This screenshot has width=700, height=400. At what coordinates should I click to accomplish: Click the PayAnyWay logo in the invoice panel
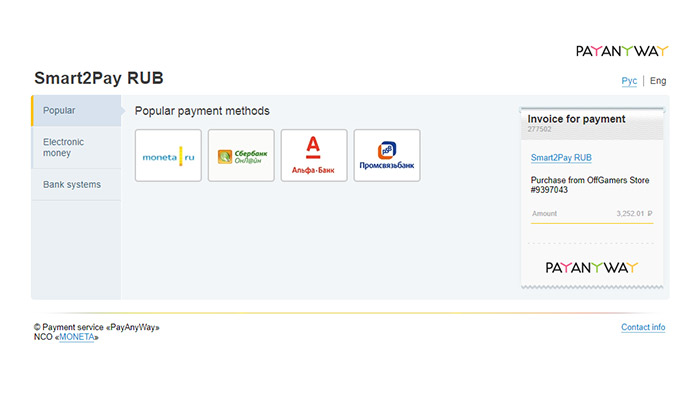592,267
